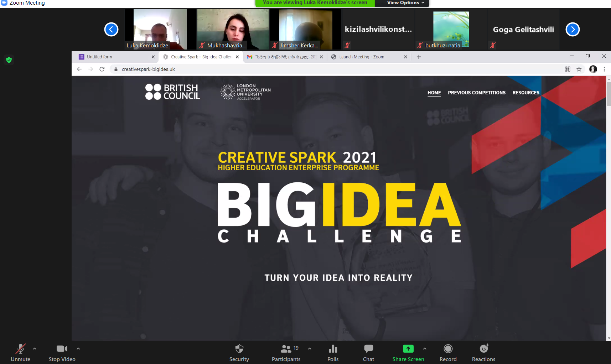This screenshot has width=611, height=364.
Task: Select butkhuzi natia video thumbnail
Action: click(451, 29)
